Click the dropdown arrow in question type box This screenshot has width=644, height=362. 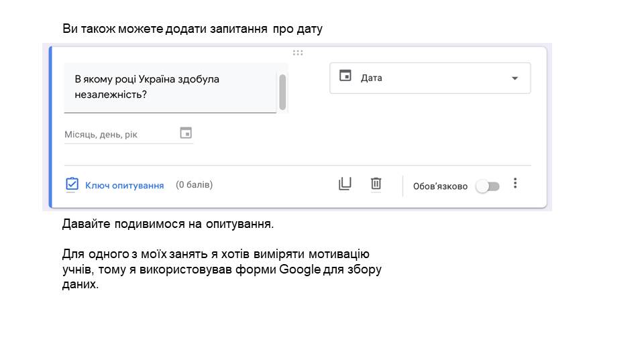515,78
